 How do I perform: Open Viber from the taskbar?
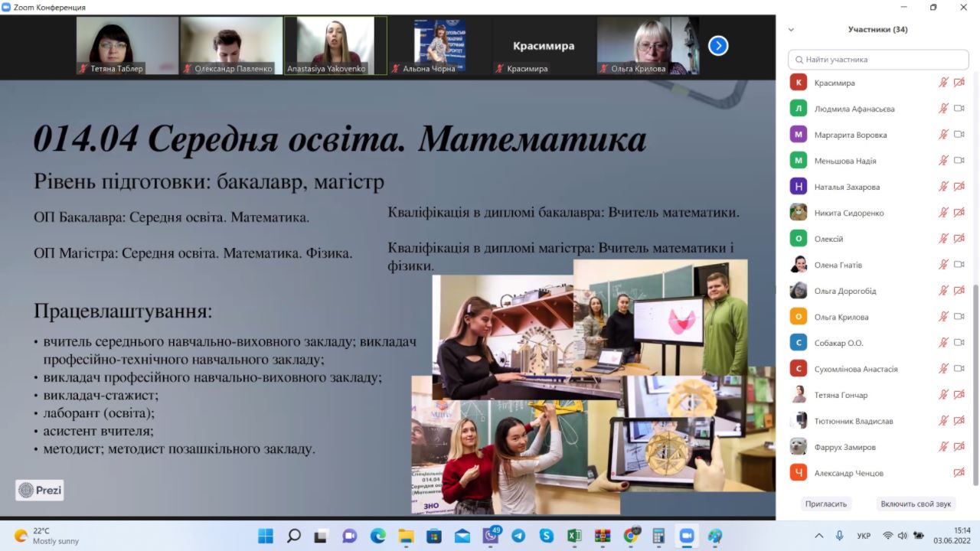491,536
